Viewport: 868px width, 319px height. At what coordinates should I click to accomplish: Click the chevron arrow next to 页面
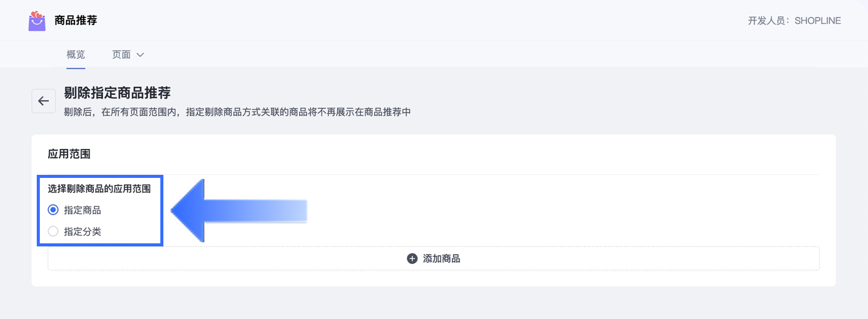tap(140, 55)
